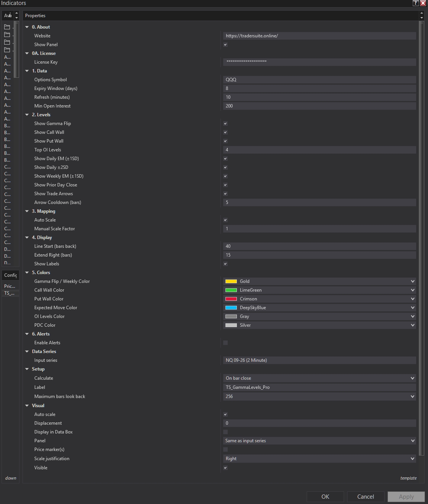Open the fourth folder icon in Available list
Viewport: 428px width, 504px height.
[x=7, y=50]
